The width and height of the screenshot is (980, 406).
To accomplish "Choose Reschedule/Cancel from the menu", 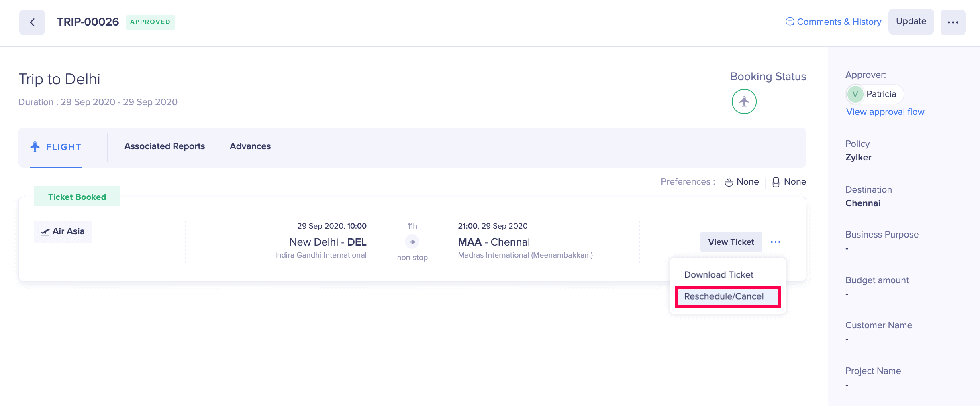I will pos(724,296).
